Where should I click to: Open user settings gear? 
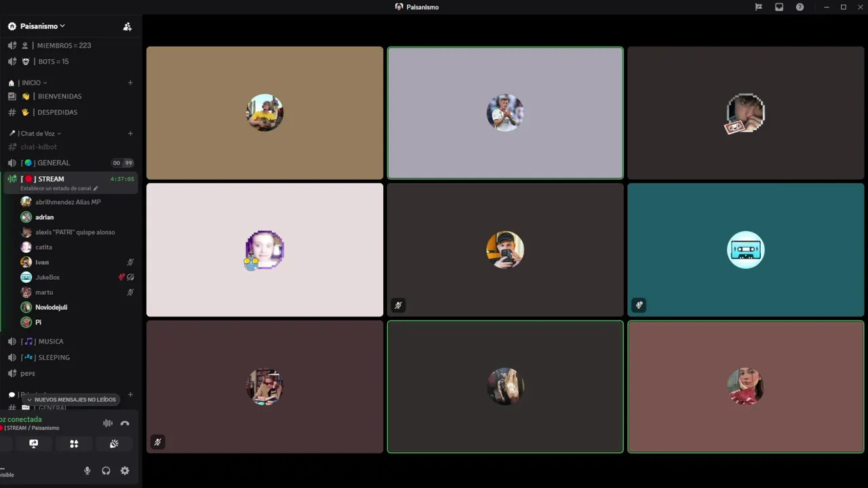[x=125, y=470]
